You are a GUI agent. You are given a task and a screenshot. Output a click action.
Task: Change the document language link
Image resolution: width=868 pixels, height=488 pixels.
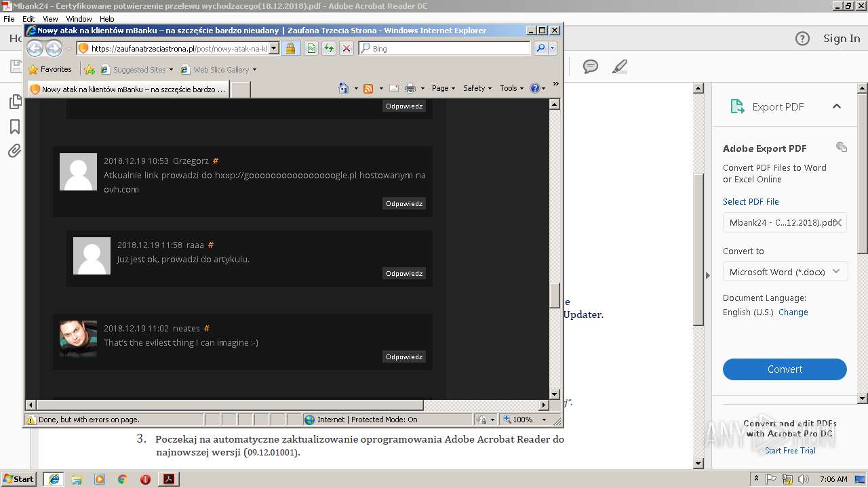pyautogui.click(x=793, y=312)
